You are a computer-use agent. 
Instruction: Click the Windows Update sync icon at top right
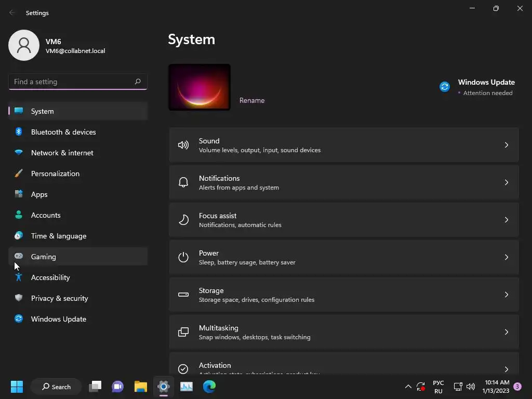pyautogui.click(x=445, y=87)
